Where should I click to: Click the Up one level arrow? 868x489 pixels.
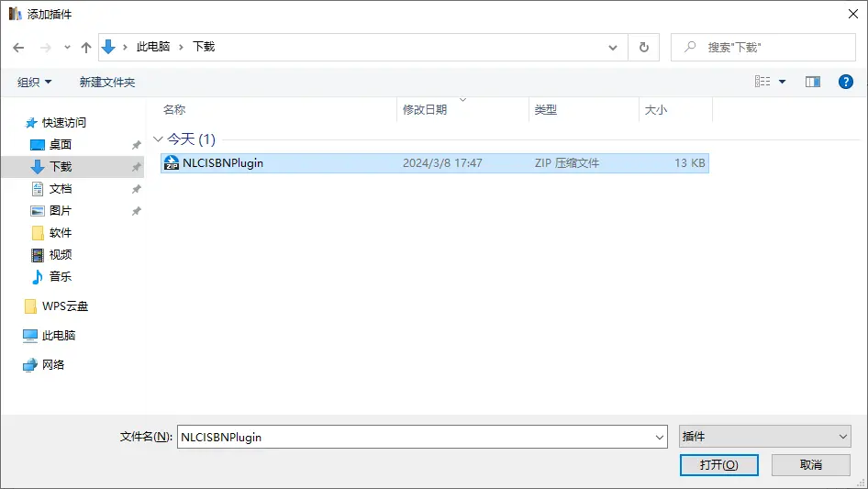pyautogui.click(x=86, y=47)
